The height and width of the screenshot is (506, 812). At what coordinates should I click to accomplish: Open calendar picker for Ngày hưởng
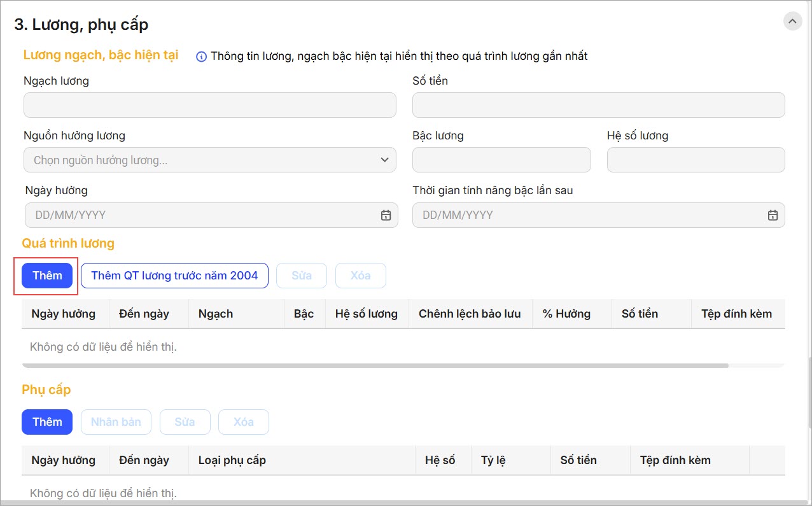[x=386, y=215]
